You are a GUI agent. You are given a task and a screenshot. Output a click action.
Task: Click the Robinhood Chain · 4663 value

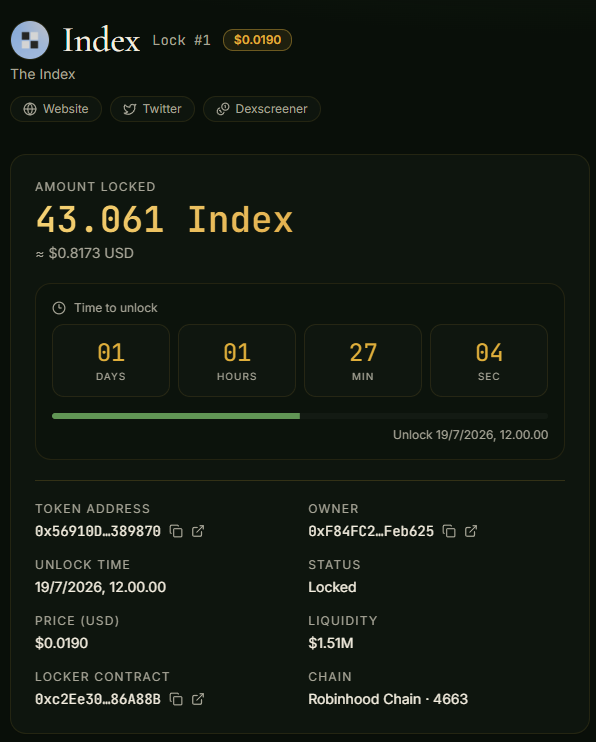tap(388, 699)
